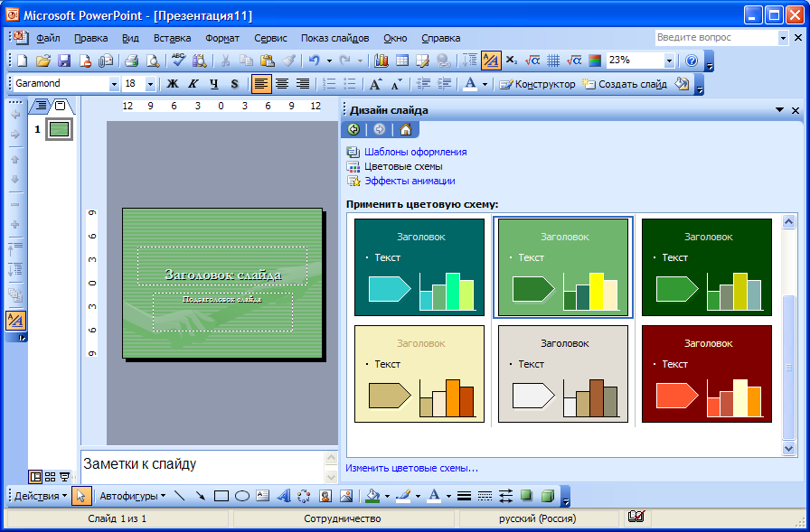The height and width of the screenshot is (532, 810).
Task: Insert a text box from the drawing toolbar
Action: 263,496
